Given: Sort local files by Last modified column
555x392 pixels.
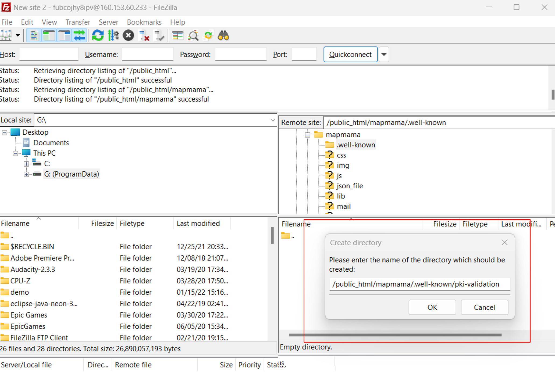Looking at the screenshot, I should 202,223.
